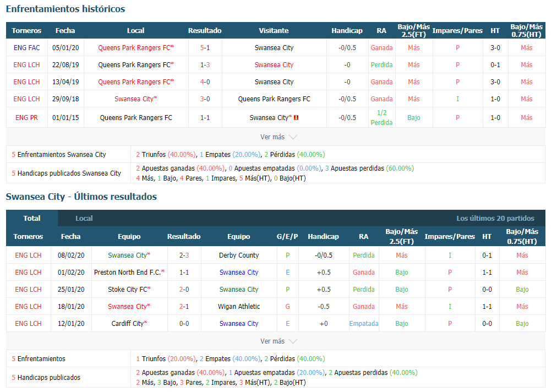Screen dimensions: 557x392
Task: Click '5 Enfrentamientos Swansea City' summary label
Action: coord(59,155)
